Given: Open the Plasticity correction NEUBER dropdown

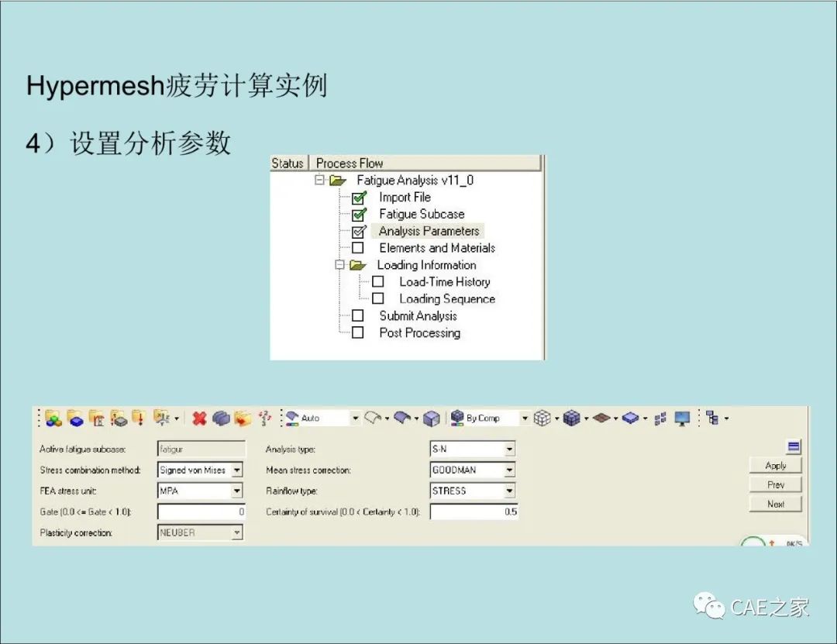Looking at the screenshot, I should tap(237, 532).
